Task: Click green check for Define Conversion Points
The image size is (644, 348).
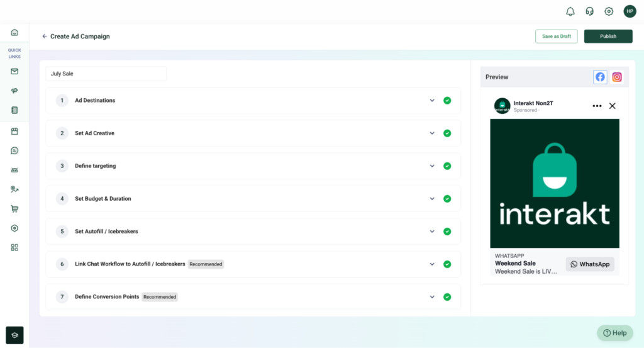Action: (447, 297)
